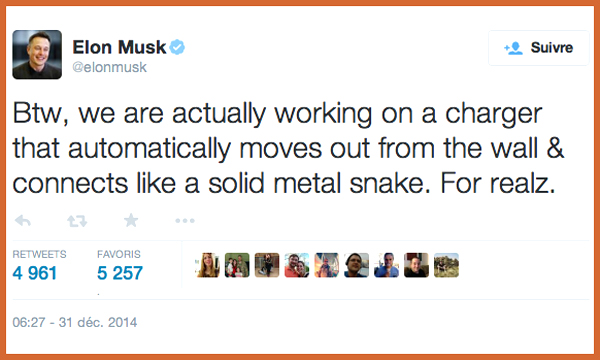
Task: Favorite the tweet with the star icon
Action: (x=131, y=220)
